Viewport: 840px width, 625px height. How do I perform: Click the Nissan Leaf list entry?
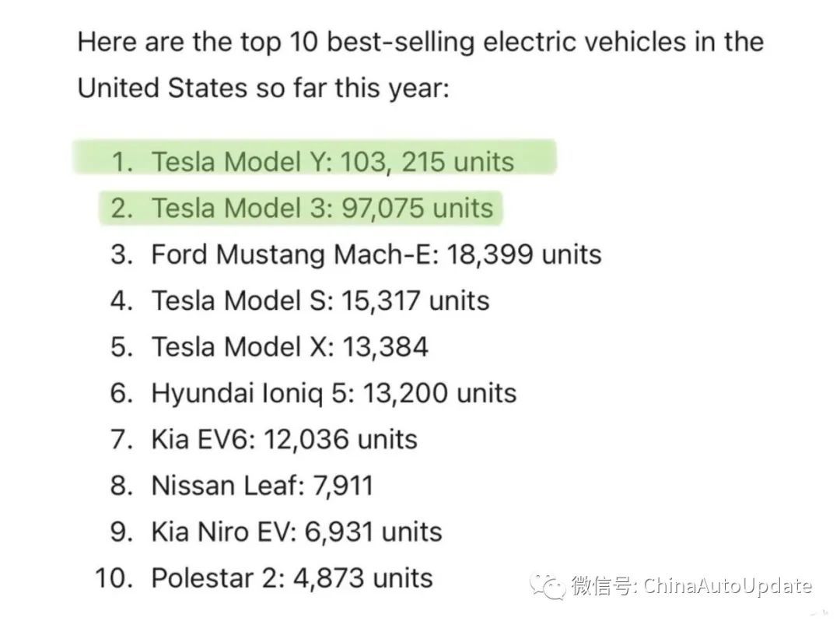pos(242,486)
